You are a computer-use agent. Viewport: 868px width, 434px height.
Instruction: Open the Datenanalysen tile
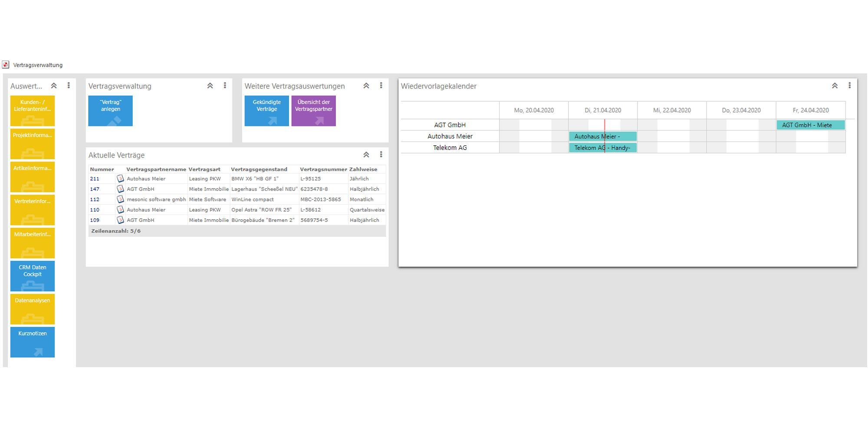pos(33,309)
